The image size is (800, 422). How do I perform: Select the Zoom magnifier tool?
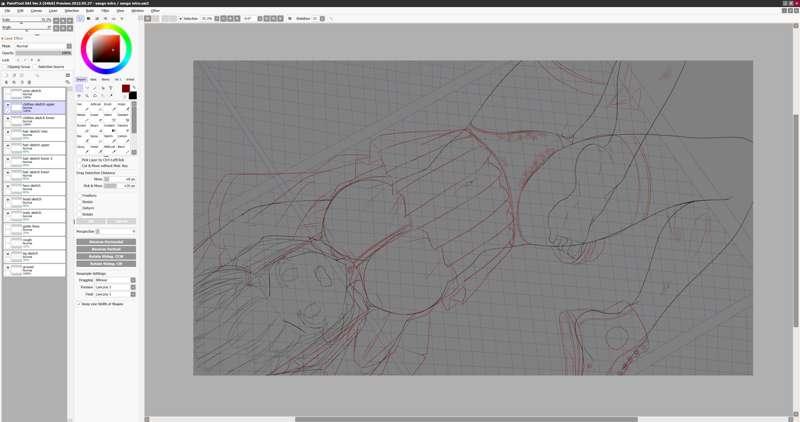[x=87, y=95]
